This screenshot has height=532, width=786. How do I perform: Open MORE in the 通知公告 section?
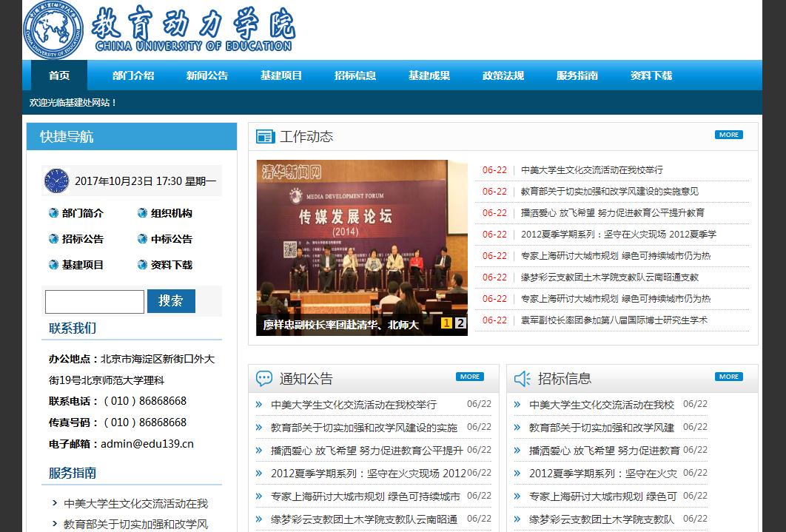[x=469, y=377]
